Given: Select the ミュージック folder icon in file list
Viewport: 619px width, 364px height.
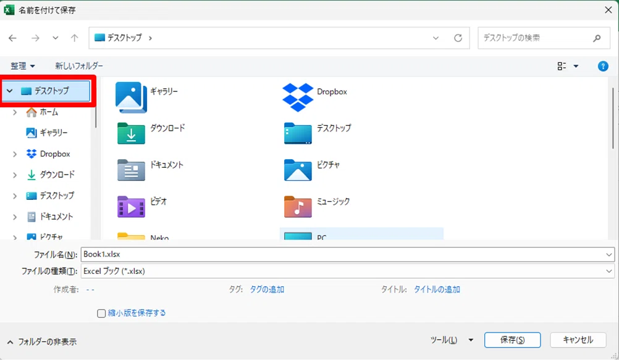Looking at the screenshot, I should (298, 207).
